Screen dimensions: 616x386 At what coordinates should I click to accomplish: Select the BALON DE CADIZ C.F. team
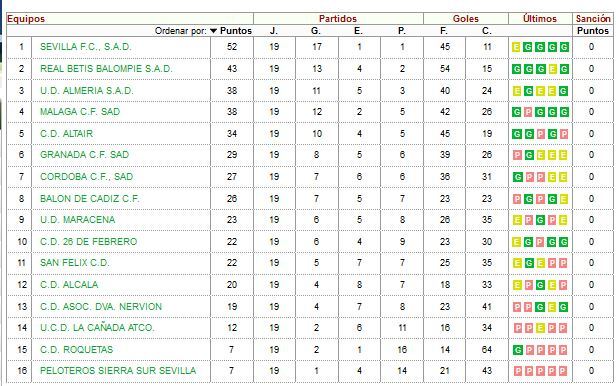(x=90, y=199)
